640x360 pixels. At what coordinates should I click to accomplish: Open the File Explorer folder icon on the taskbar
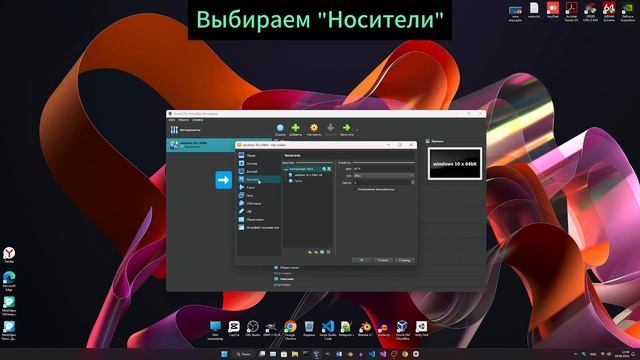click(x=295, y=354)
